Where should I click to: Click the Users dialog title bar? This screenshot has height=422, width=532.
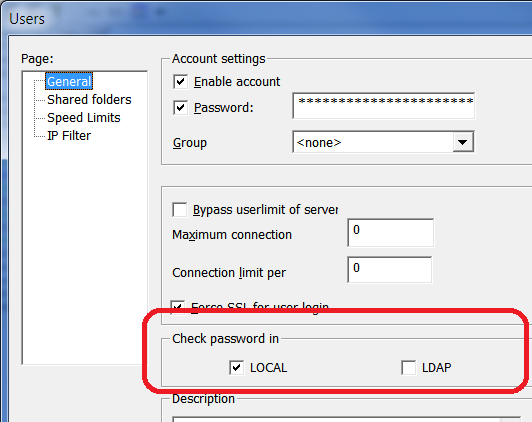(266, 18)
